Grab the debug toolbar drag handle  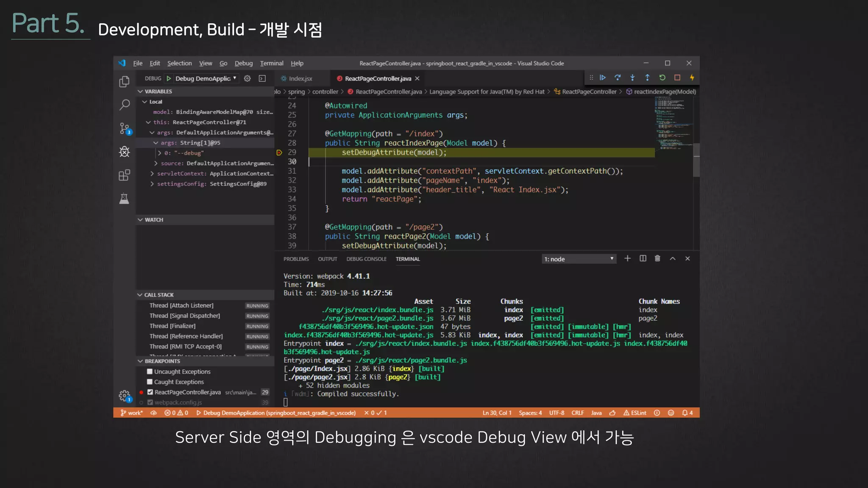click(x=591, y=78)
